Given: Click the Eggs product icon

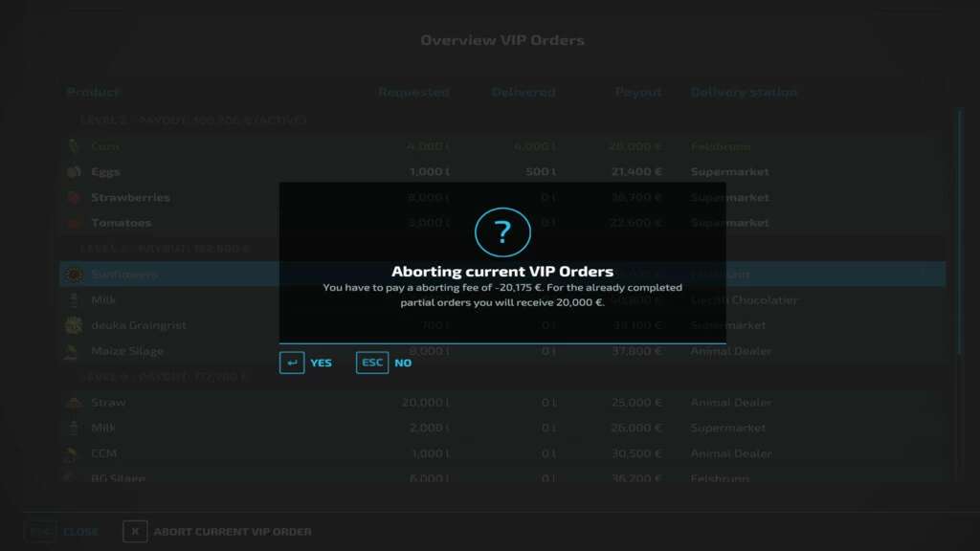Looking at the screenshot, I should (x=74, y=172).
